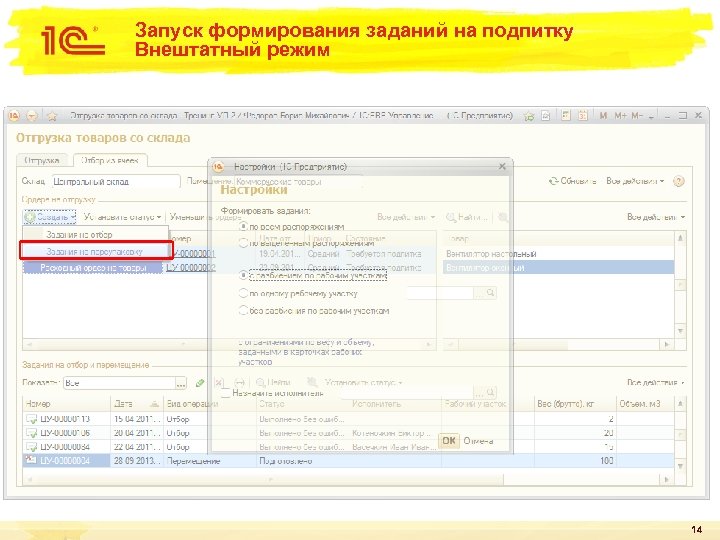Close the Настройки dialog with its X
Image resolution: width=720 pixels, height=540 pixels.
tap(502, 166)
